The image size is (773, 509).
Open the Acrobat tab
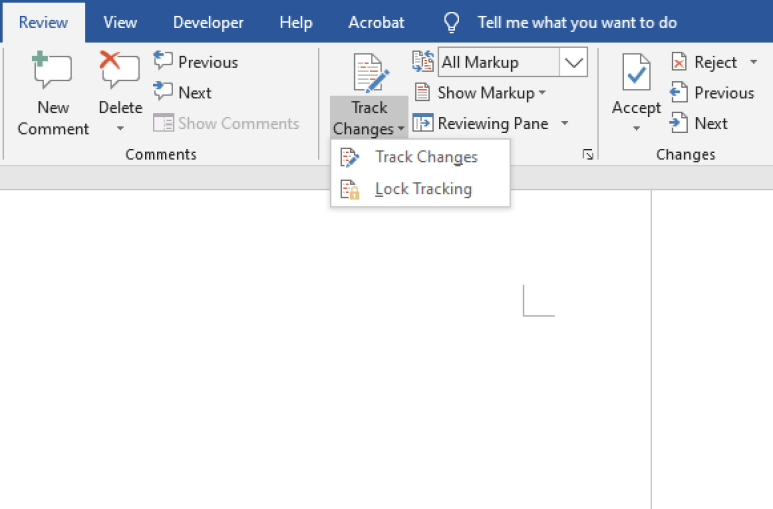click(x=376, y=22)
